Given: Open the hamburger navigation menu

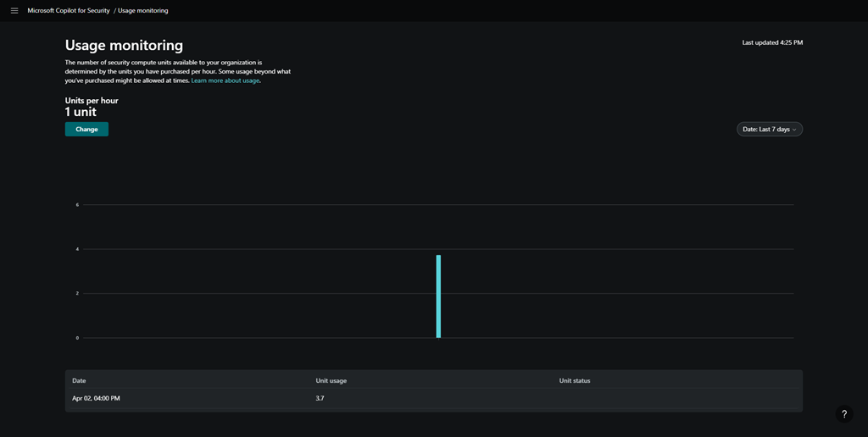Looking at the screenshot, I should pyautogui.click(x=14, y=10).
